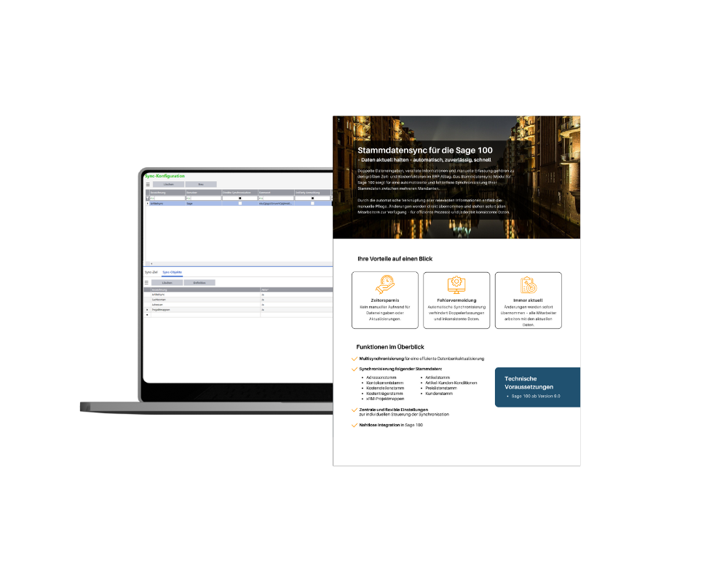Toggle Direkte Synchronisation checkbox in Artikelsync row
The image size is (728, 582).
click(240, 204)
